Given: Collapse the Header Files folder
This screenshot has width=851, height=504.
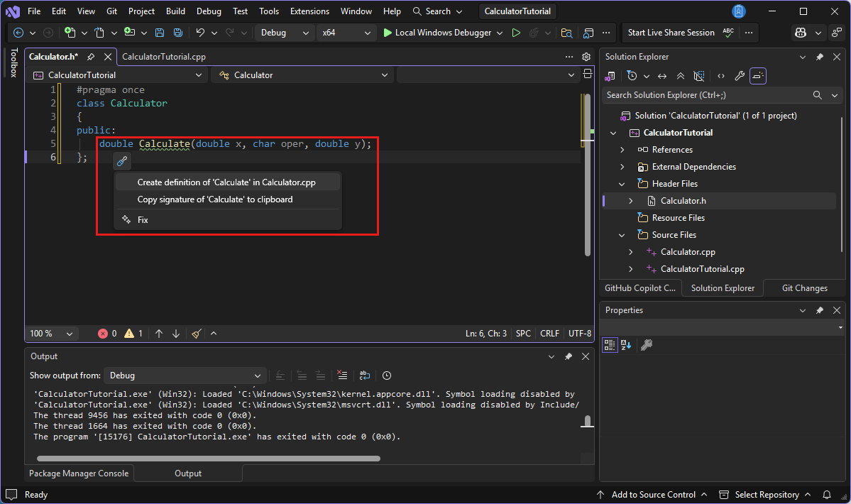Looking at the screenshot, I should (x=622, y=184).
